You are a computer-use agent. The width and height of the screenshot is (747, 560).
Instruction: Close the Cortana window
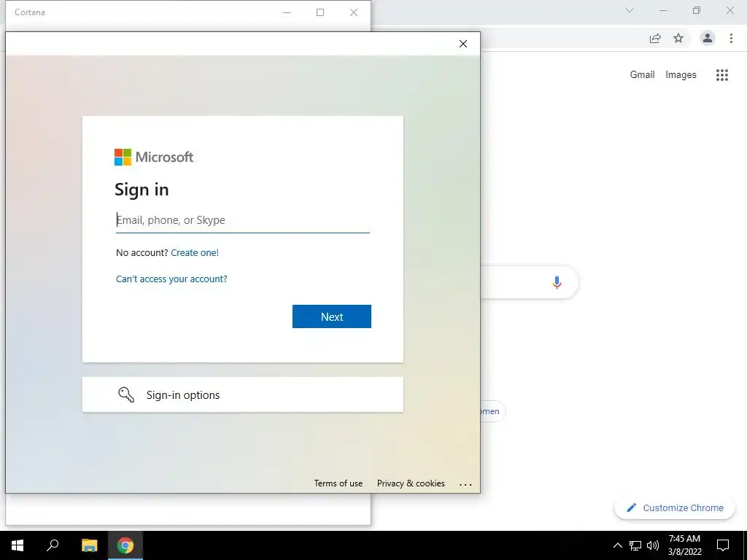(354, 12)
